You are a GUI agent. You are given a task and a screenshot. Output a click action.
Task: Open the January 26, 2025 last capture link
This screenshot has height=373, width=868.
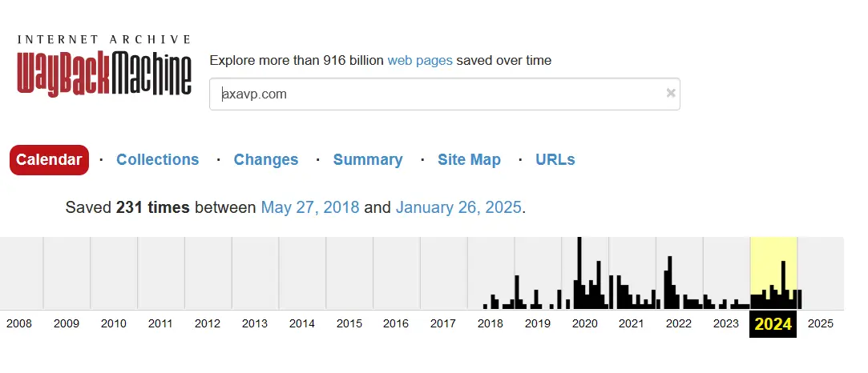pos(458,207)
